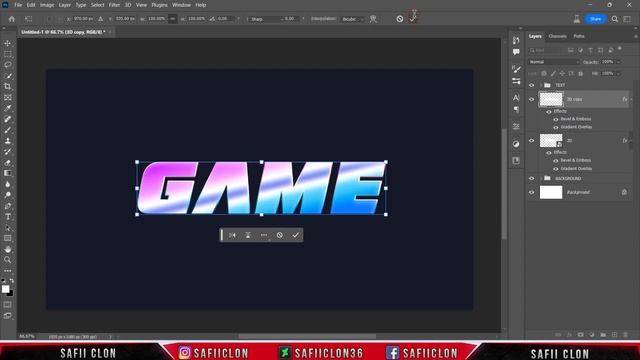Select the Zoom tool
The width and height of the screenshot is (640, 360).
(x=8, y=260)
